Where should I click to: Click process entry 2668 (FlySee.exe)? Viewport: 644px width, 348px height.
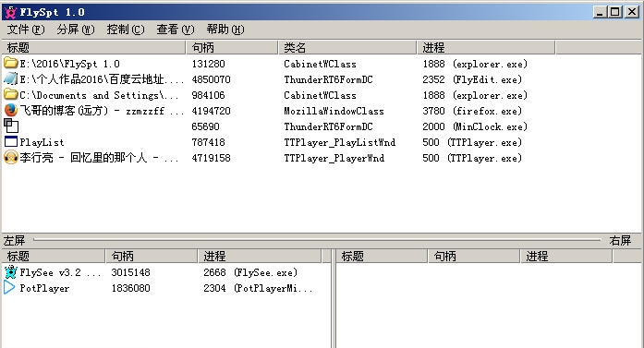(x=250, y=272)
